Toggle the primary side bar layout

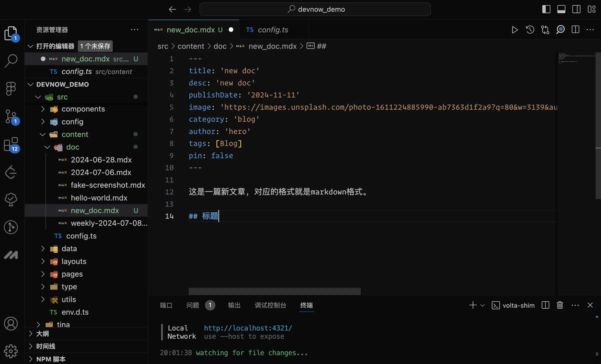point(546,9)
